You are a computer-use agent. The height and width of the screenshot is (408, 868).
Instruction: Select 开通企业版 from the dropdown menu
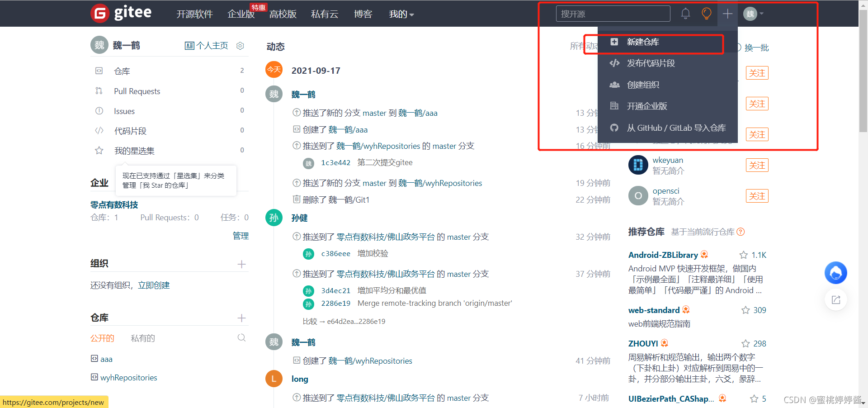(x=668, y=106)
